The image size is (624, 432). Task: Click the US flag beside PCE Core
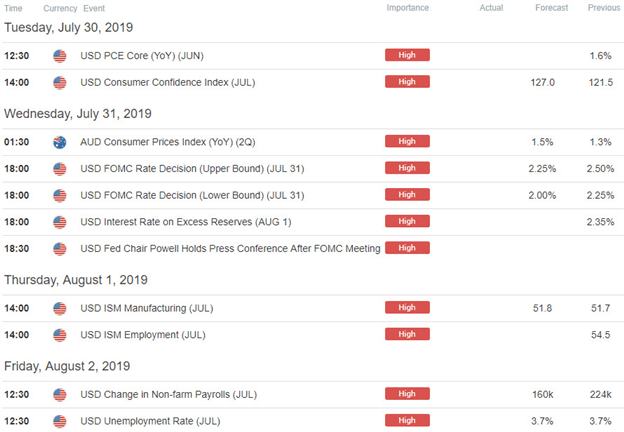point(60,56)
